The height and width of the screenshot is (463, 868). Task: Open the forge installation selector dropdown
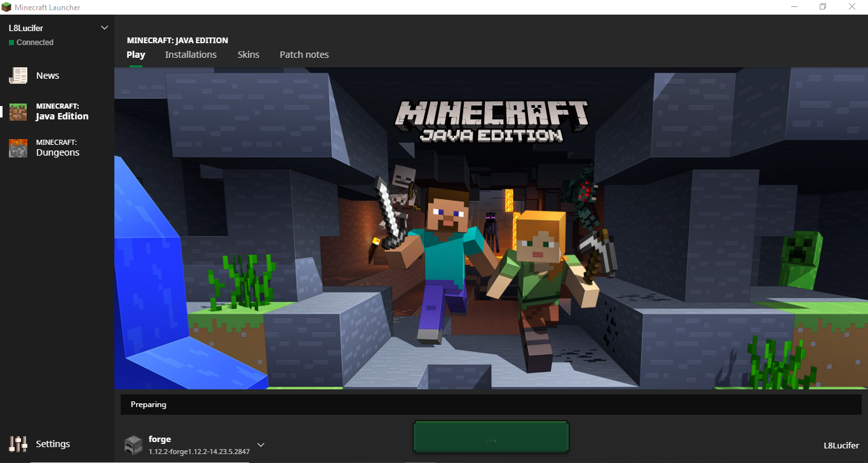pyautogui.click(x=261, y=445)
